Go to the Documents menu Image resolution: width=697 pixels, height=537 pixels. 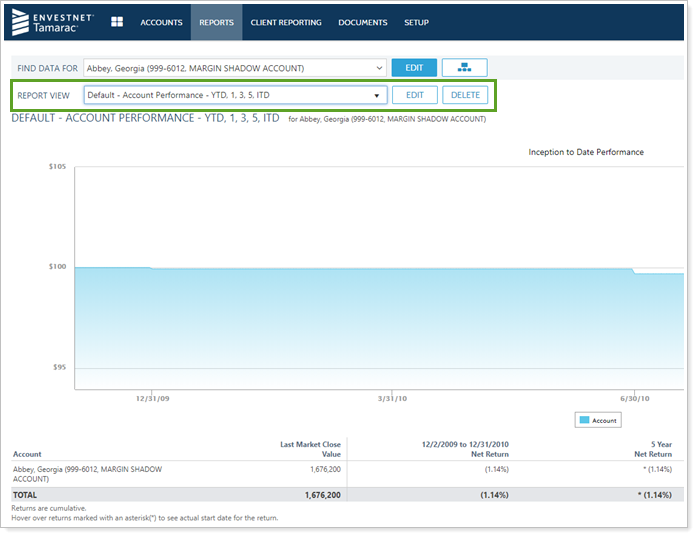click(363, 22)
